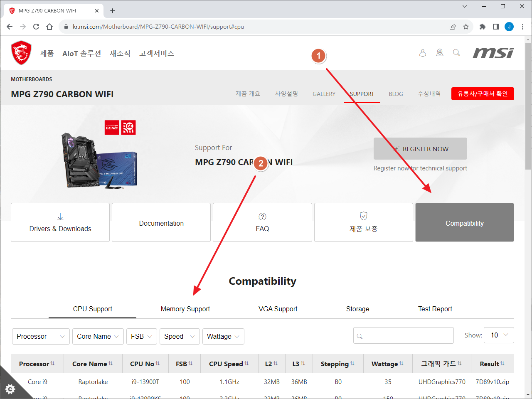Click the MSI dragon shield logo
Image resolution: width=532 pixels, height=399 pixels.
point(21,53)
